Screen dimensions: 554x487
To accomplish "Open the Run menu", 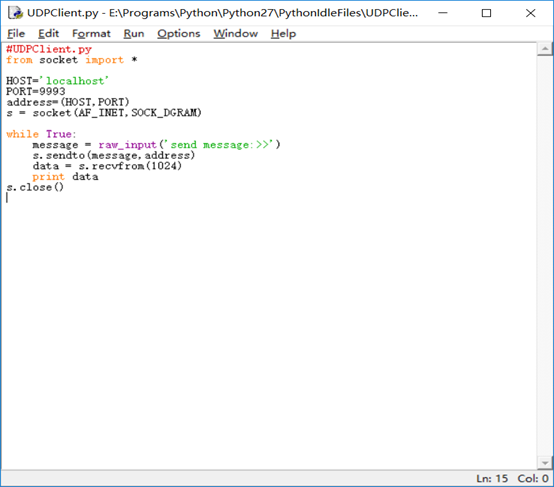I will coord(134,34).
